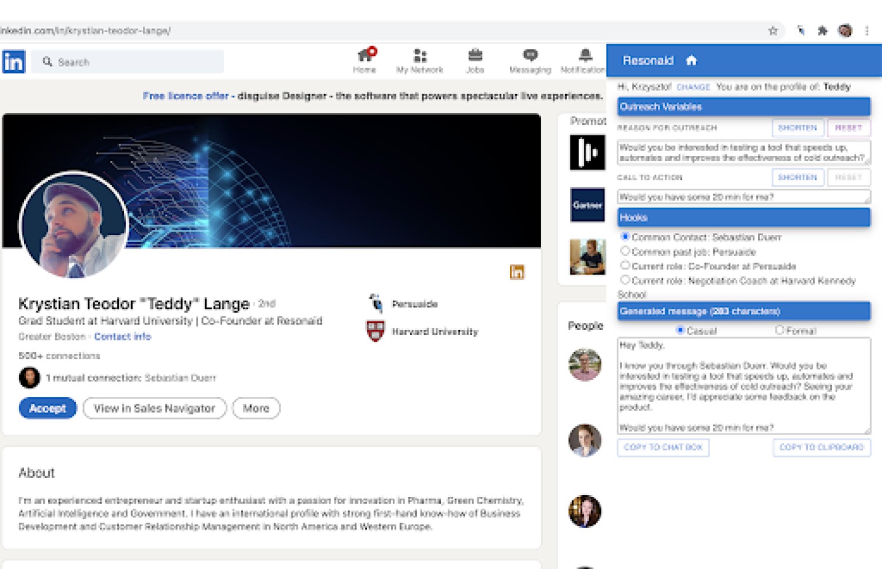This screenshot has height=588, width=882.
Task: Click 500+ connections text
Action: (x=59, y=356)
